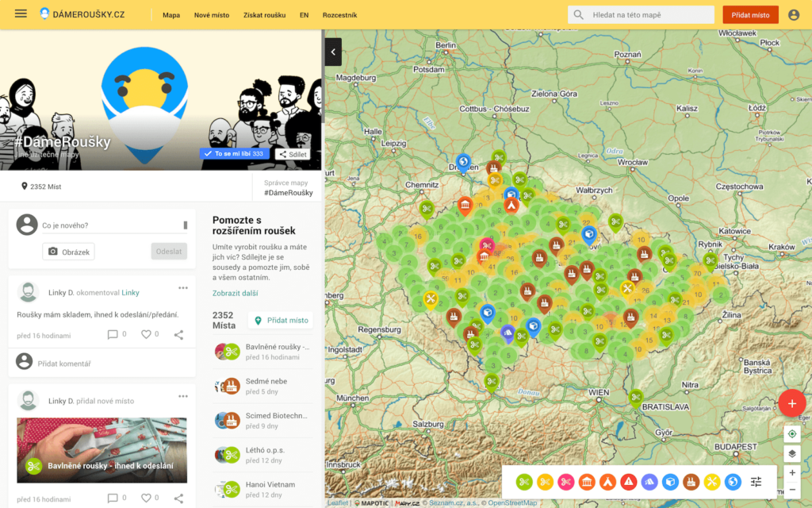Click the orange Přidat místo button
The image size is (812, 508).
pyautogui.click(x=750, y=15)
